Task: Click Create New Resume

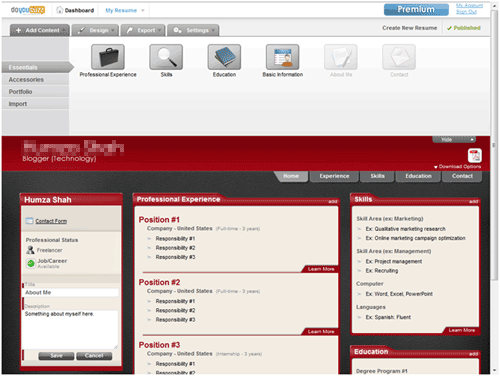Action: 410,28
